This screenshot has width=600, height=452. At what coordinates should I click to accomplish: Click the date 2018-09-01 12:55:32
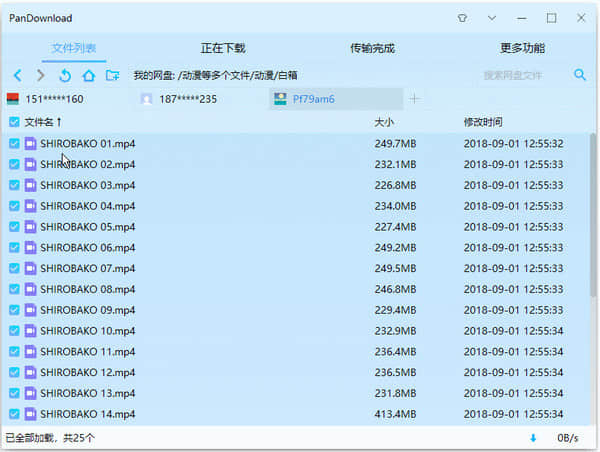tap(514, 144)
